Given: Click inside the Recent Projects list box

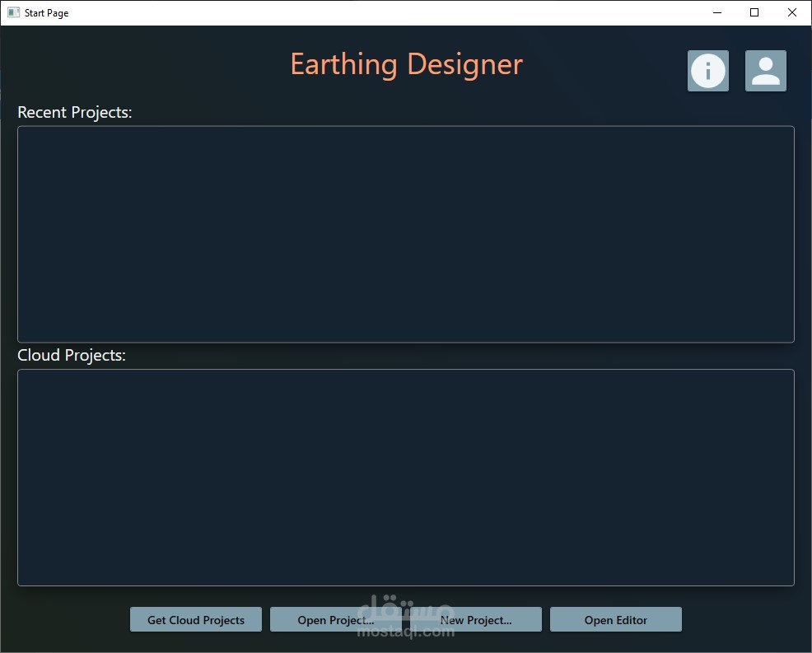Looking at the screenshot, I should 406,234.
